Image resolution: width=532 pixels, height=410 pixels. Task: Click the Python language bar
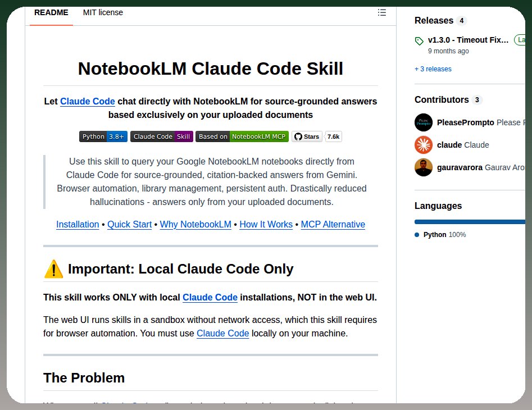point(470,222)
